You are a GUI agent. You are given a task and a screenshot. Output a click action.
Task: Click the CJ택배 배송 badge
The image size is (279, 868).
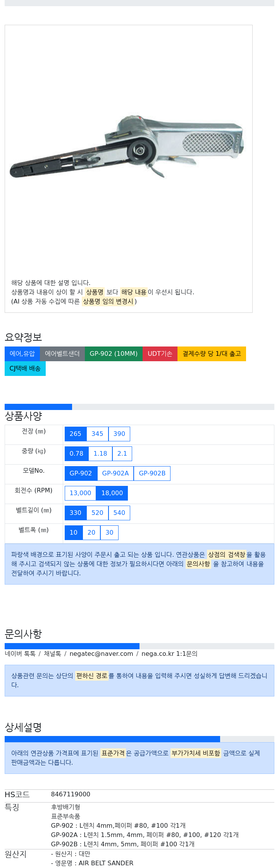(x=25, y=369)
